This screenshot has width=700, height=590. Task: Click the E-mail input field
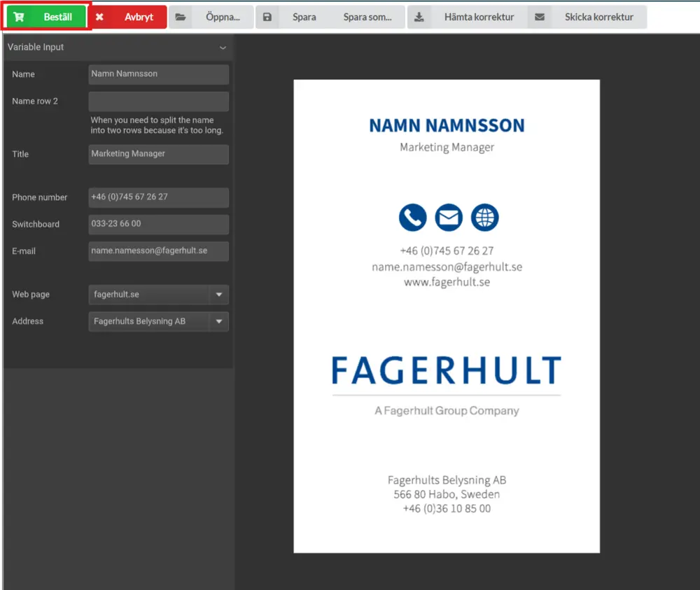(158, 251)
